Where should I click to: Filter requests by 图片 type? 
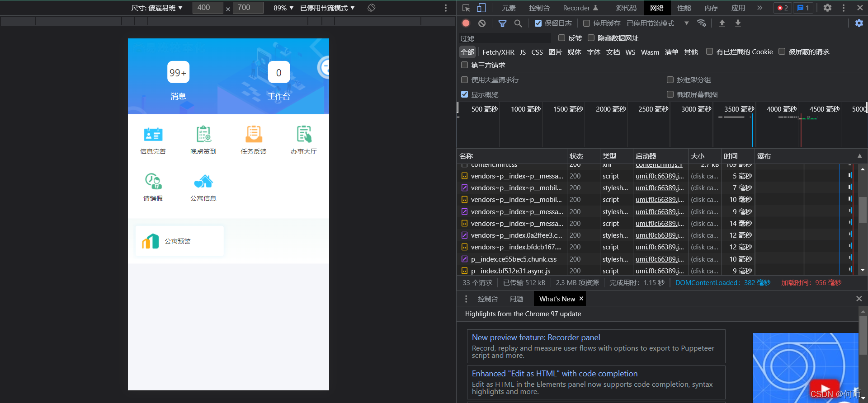(x=555, y=52)
